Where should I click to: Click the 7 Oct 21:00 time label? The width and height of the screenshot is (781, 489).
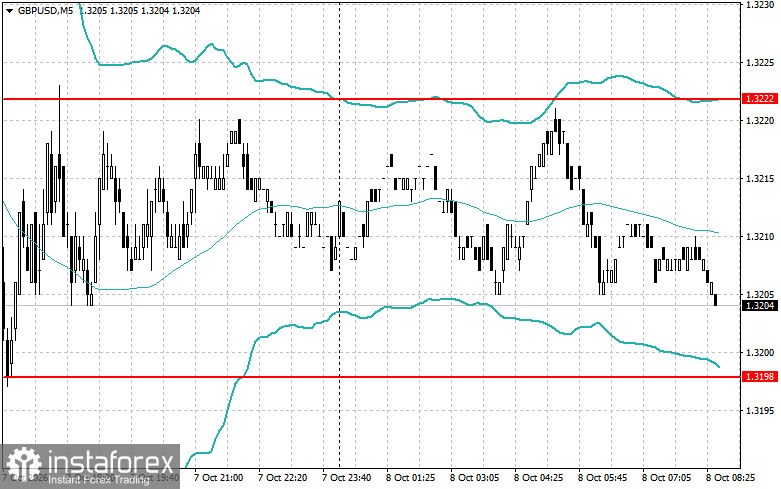click(219, 478)
